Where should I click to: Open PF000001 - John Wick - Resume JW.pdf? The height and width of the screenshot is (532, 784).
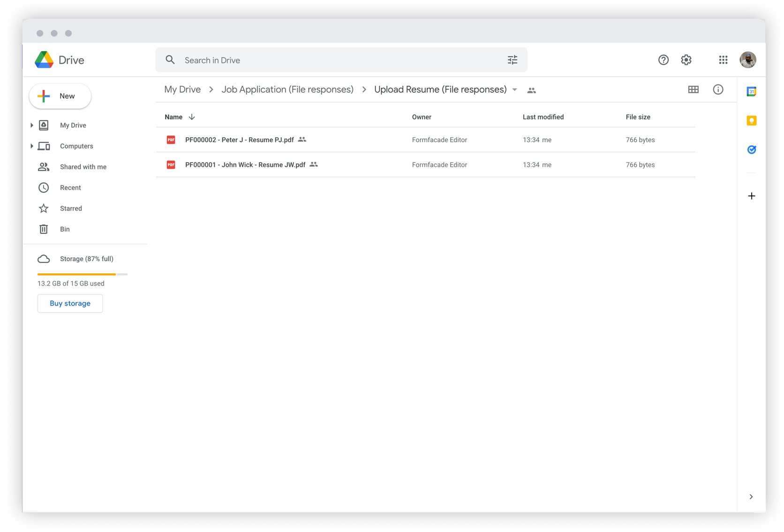(x=245, y=165)
